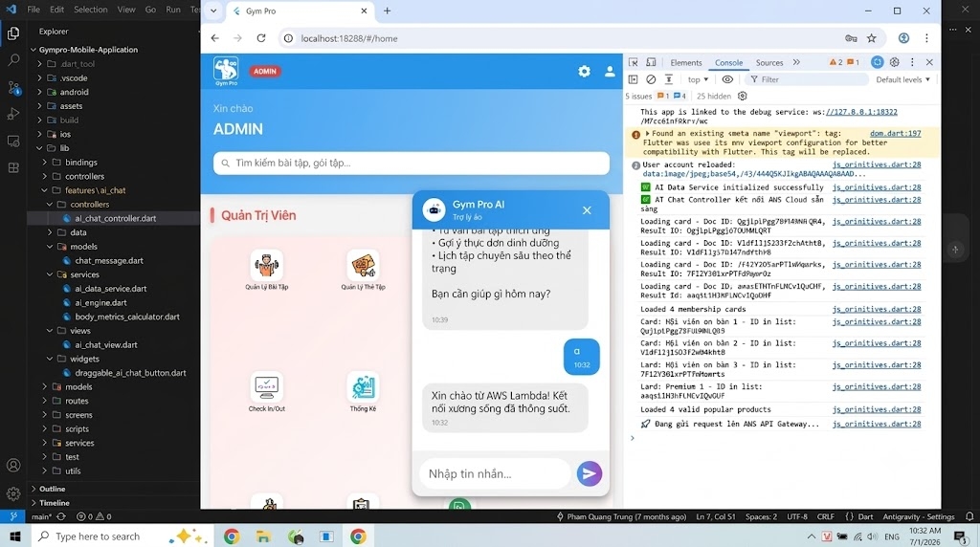Toggle live expression eye icon

727,79
